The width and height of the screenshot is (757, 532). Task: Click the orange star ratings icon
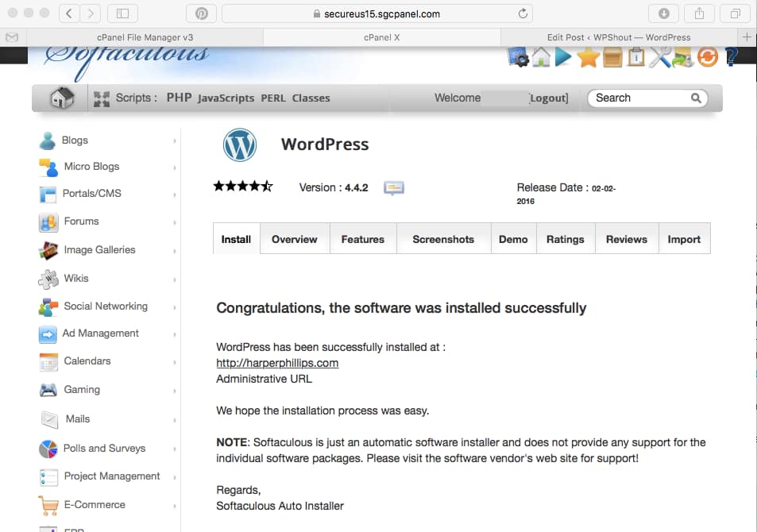pyautogui.click(x=588, y=57)
